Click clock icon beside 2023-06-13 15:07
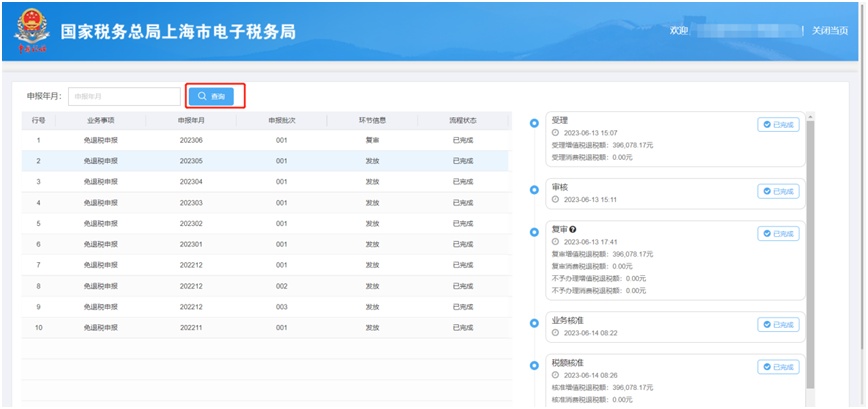Screen dimensions: 868x409 555,133
